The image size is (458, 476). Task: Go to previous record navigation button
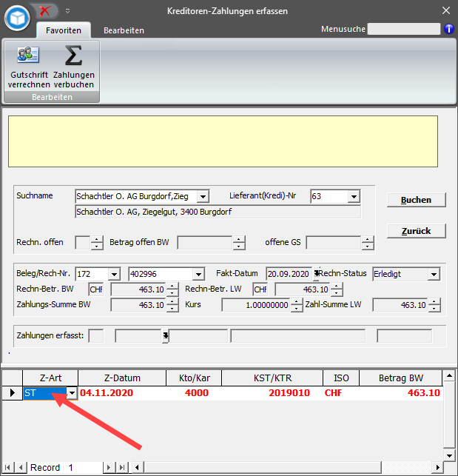pyautogui.click(x=21, y=468)
